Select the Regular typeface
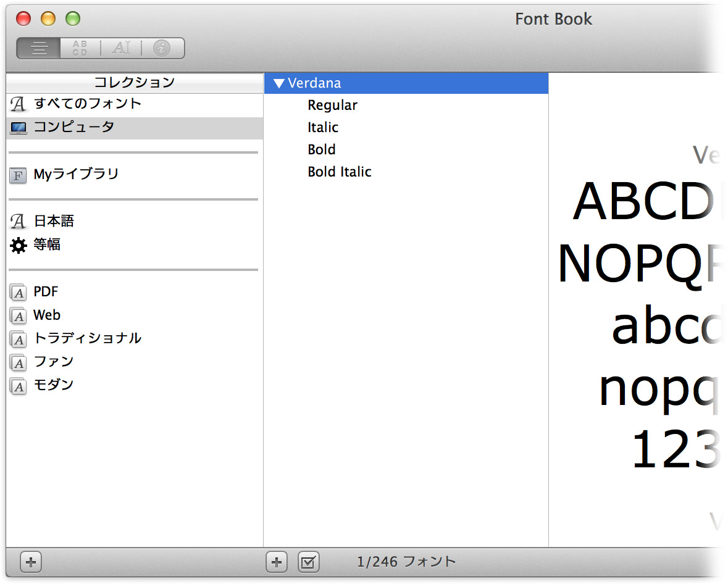Viewport: 728px width, 584px height. (332, 106)
